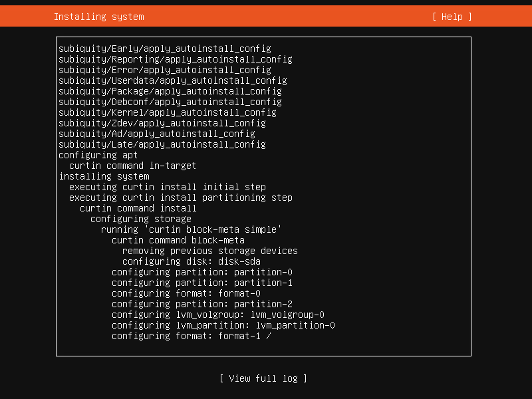This screenshot has height=399, width=532.
Task: Select 'configuring partition: partition-2' log line
Action: [x=201, y=304]
